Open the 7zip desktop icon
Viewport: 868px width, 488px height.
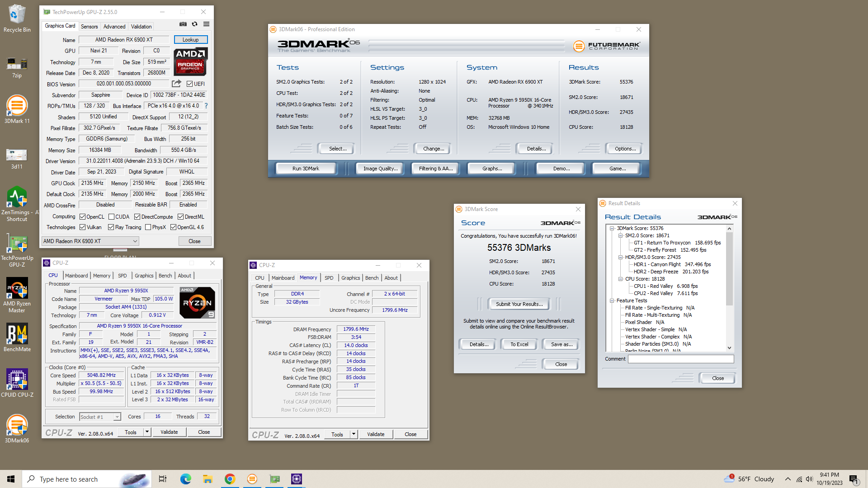(x=17, y=68)
